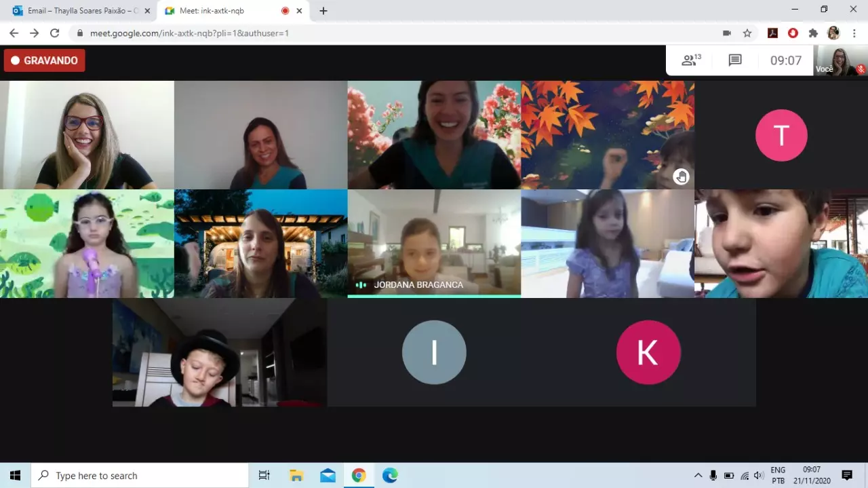Open the taskbar volume control

click(759, 475)
